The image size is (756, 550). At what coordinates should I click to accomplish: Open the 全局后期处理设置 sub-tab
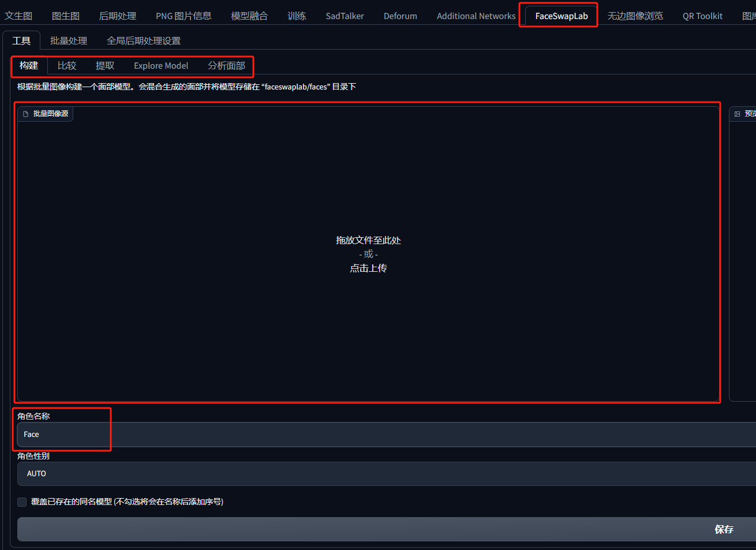tap(144, 40)
